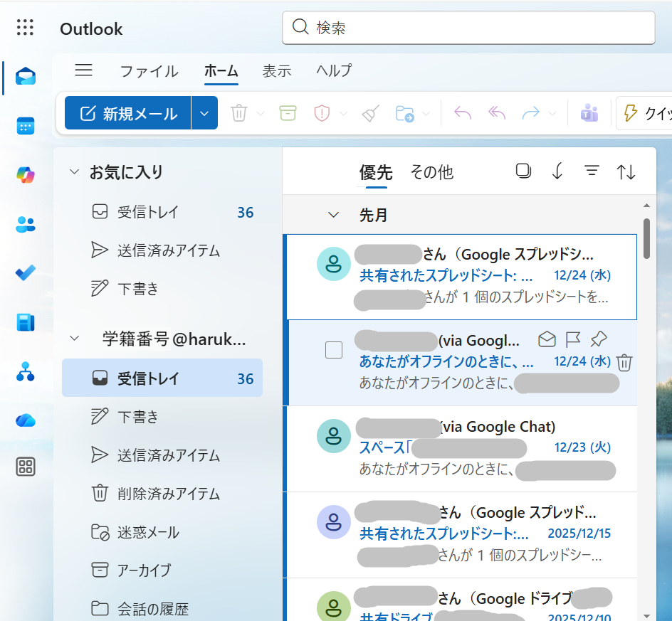This screenshot has height=621, width=672.
Task: Open the 新規メール dropdown arrow
Action: coord(204,113)
